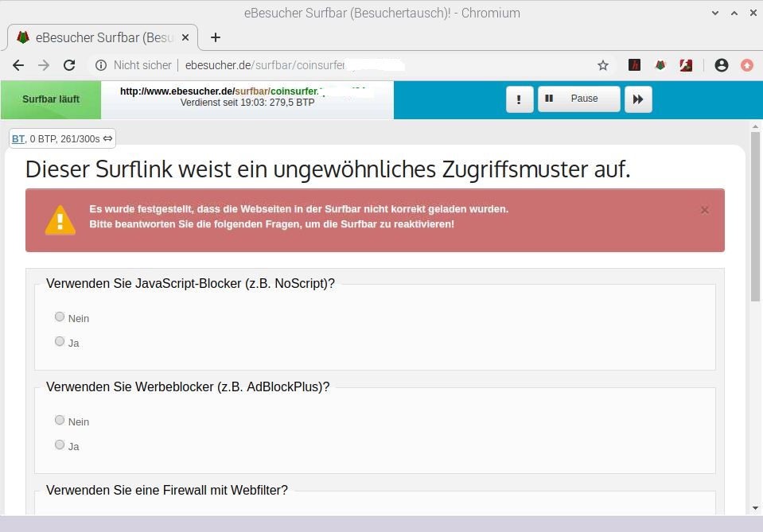Image resolution: width=763 pixels, height=532 pixels.
Task: Select 'Nein' for JavaScript-Blocker question
Action: 60,316
